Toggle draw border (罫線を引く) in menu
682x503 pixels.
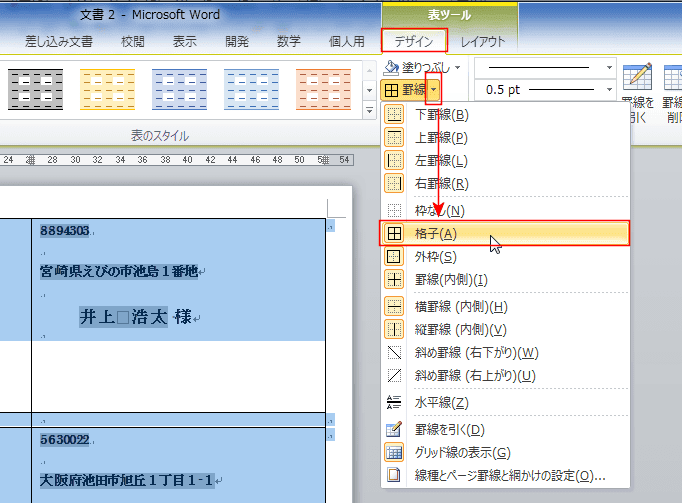tap(395, 429)
